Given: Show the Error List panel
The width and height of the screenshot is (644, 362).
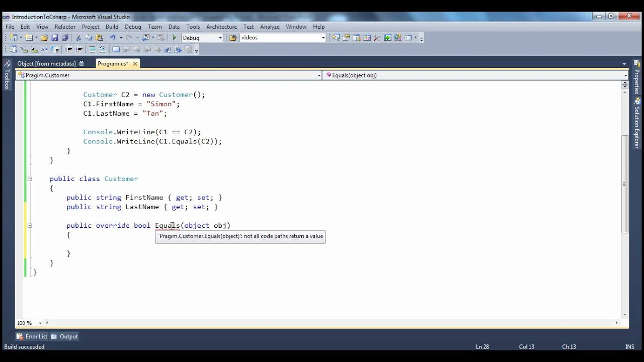Looking at the screenshot, I should coord(32,336).
